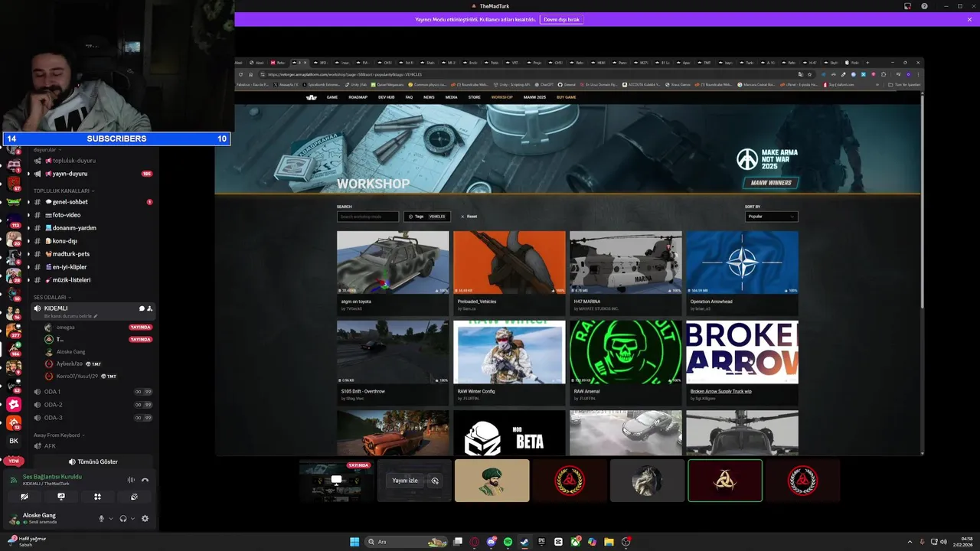
Task: Click the YENİ unread badge
Action: tap(14, 461)
